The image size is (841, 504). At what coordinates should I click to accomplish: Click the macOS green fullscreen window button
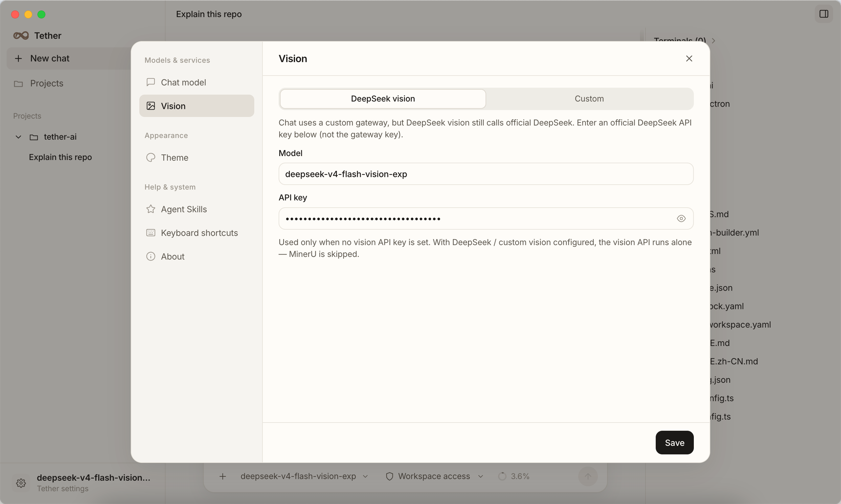[41, 14]
